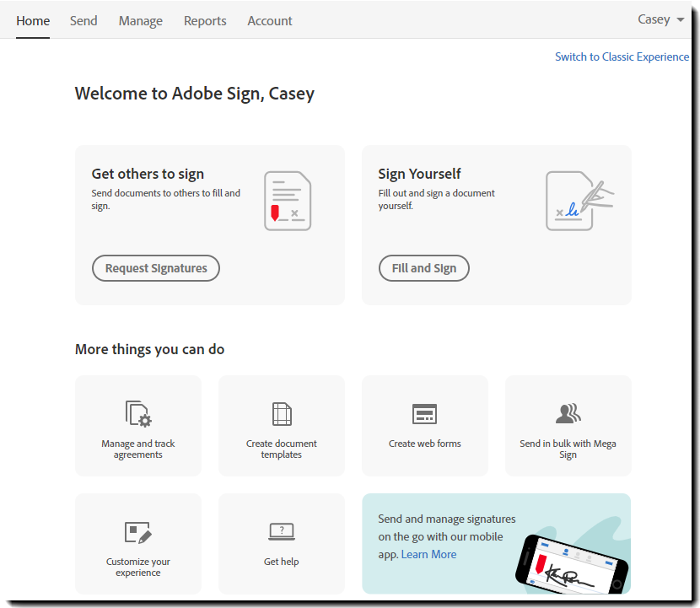
Task: Click 'Create document templates' label
Action: pos(281,449)
